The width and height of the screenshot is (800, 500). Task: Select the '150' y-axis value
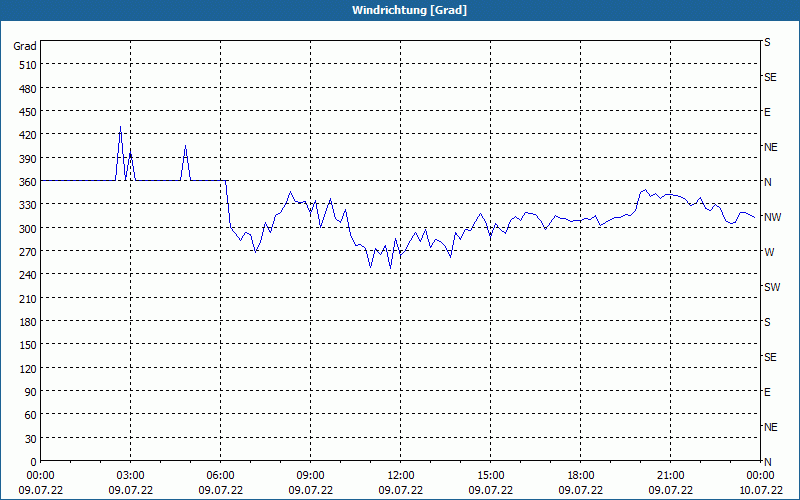[28, 345]
